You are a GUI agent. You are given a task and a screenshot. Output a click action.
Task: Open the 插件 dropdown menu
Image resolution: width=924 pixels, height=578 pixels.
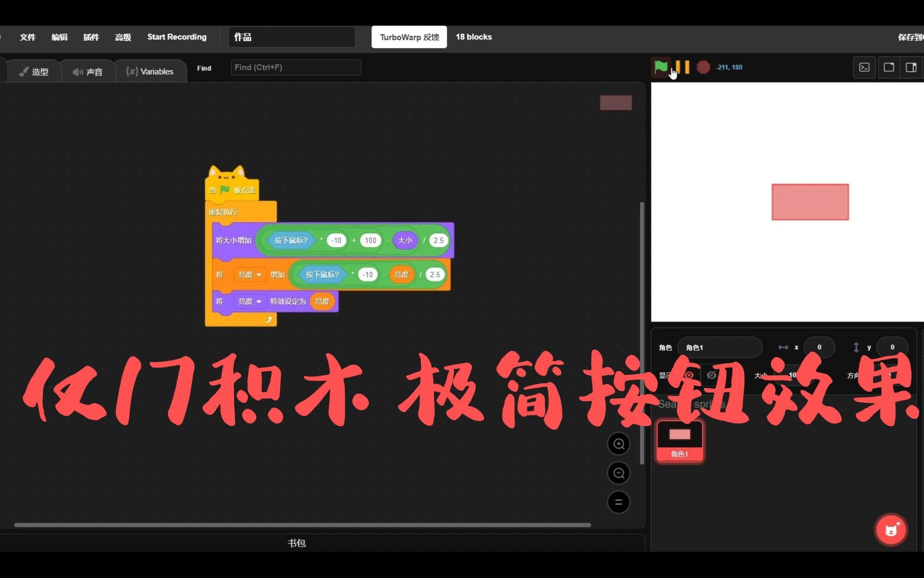[91, 37]
